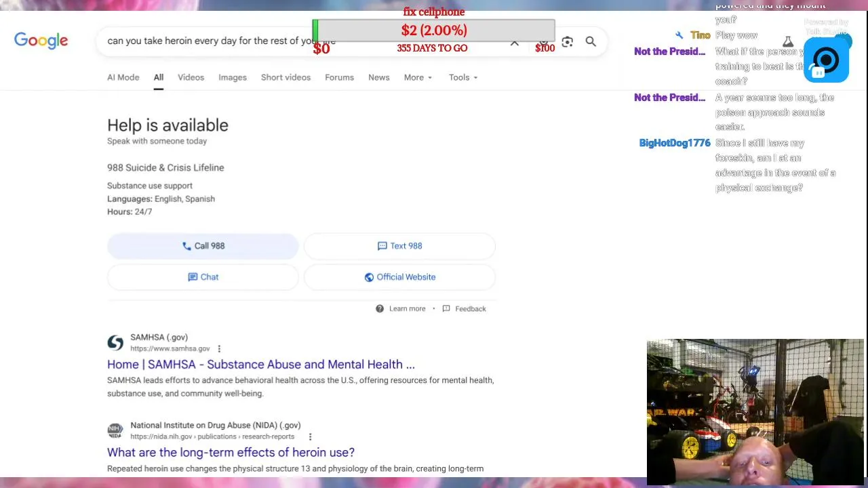This screenshot has height=488, width=868.
Task: Click the SAMHSA site favicon
Action: 115,342
